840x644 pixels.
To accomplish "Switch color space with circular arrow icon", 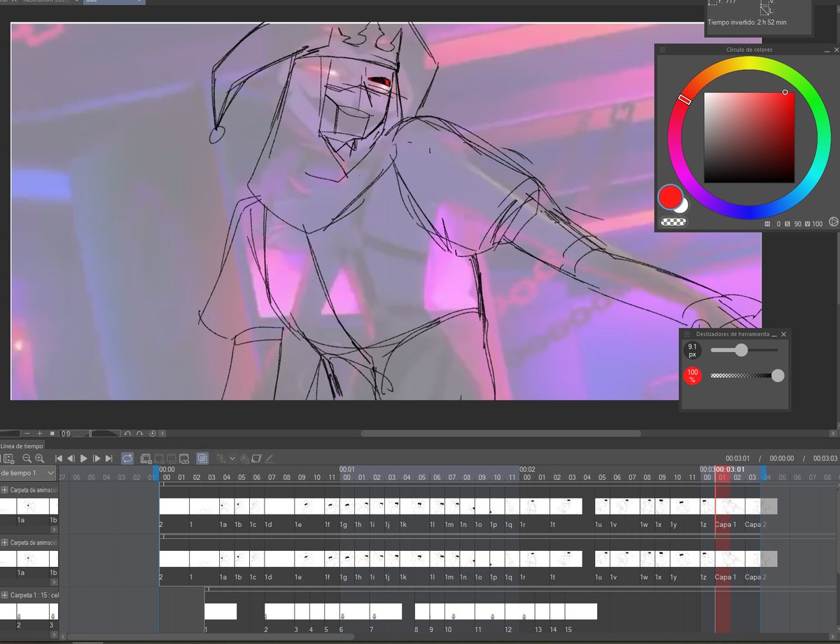I will pos(834,222).
